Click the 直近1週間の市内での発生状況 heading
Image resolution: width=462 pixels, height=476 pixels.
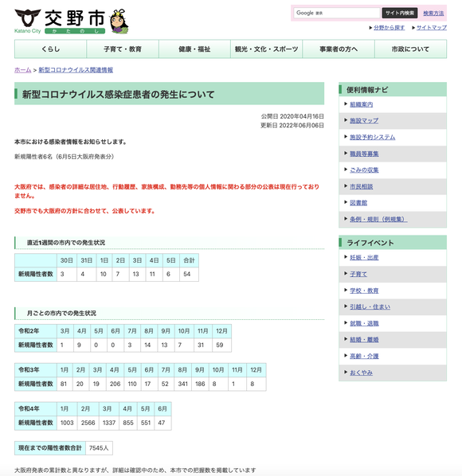[x=66, y=243]
